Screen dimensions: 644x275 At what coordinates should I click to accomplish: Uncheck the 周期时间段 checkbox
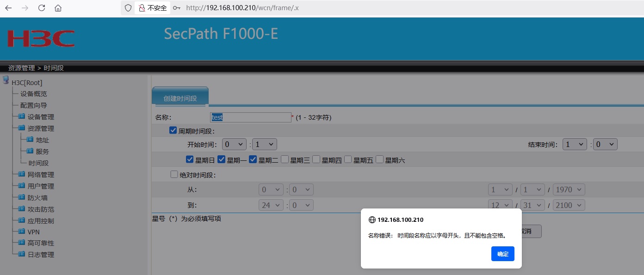coord(173,131)
